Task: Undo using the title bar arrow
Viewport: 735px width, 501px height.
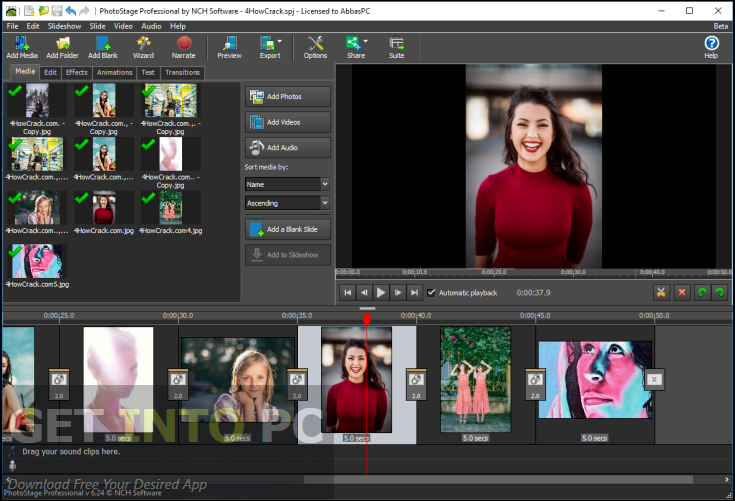Action: pos(70,10)
